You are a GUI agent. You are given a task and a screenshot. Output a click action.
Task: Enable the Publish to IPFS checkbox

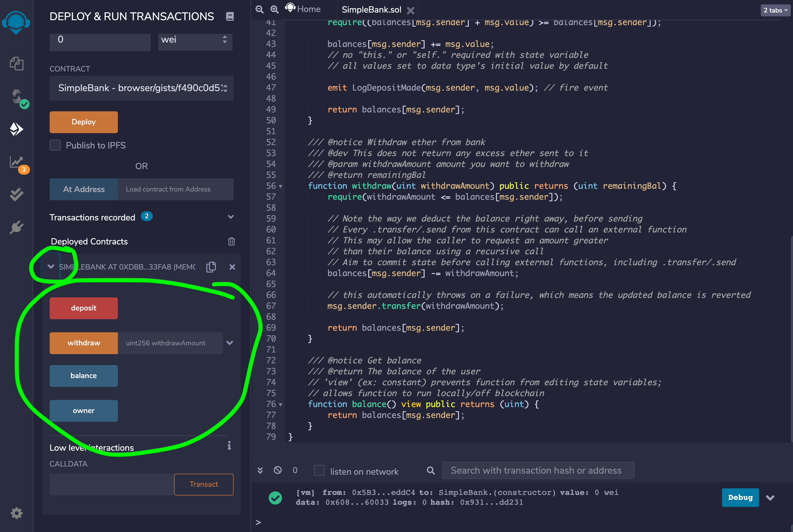[55, 145]
